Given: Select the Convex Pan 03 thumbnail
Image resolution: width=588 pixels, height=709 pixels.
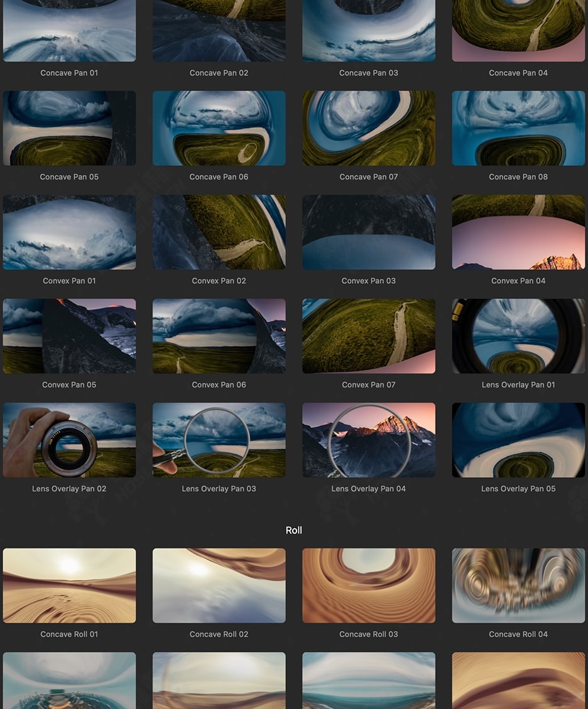Looking at the screenshot, I should click(x=369, y=232).
